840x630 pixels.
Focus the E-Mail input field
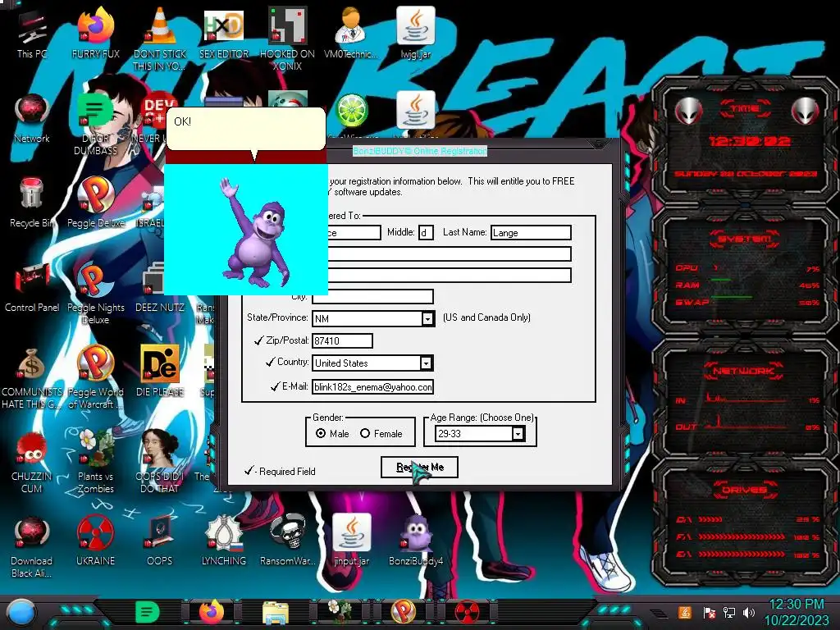pos(373,387)
